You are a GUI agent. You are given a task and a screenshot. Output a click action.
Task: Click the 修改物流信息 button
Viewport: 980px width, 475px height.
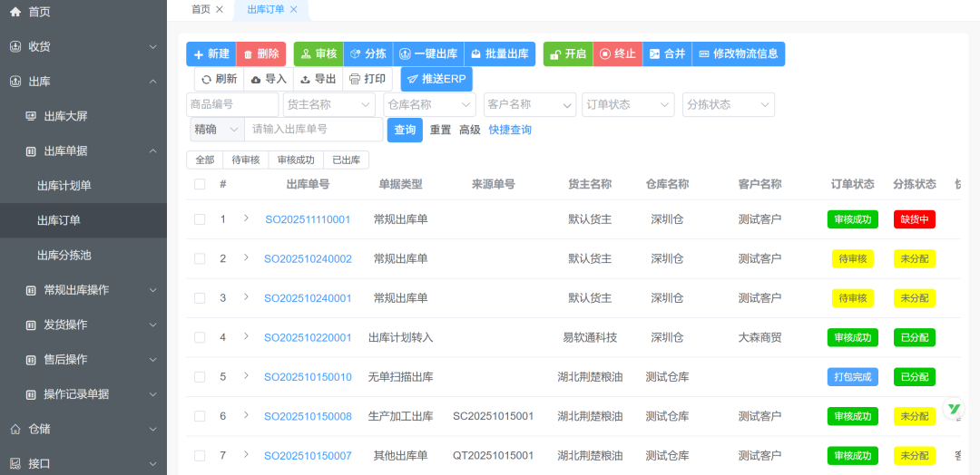[x=739, y=54]
